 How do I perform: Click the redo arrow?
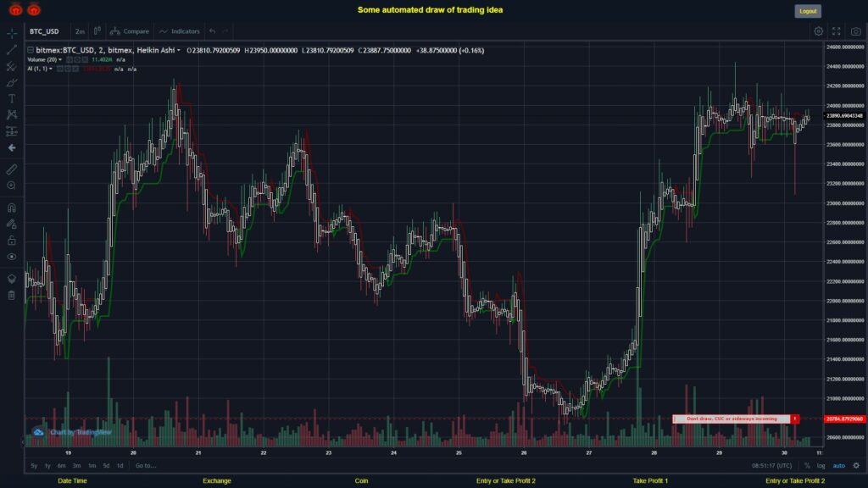225,31
